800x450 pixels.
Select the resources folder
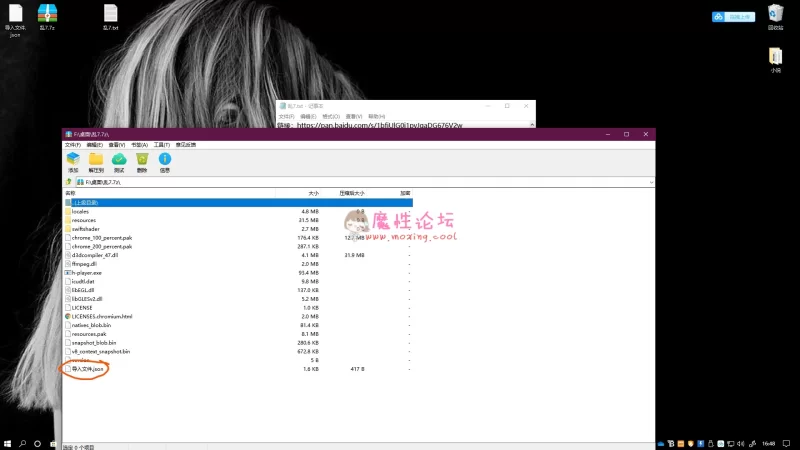pos(84,220)
